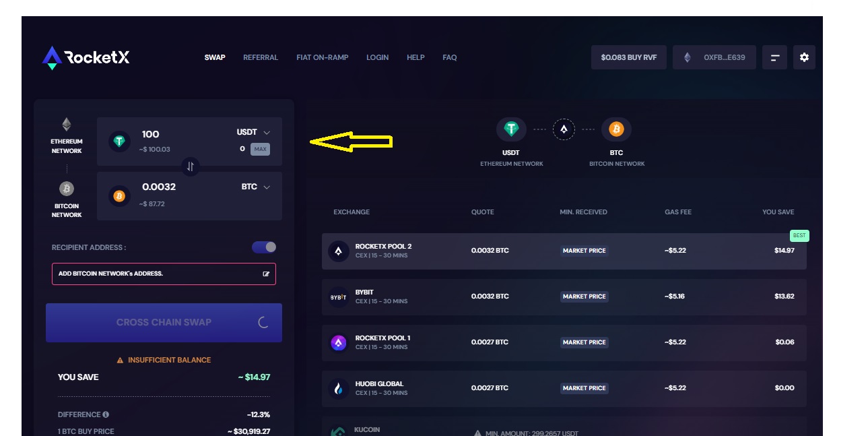Viewport: 868px width, 436px height.
Task: Open the USDT token dropdown
Action: (x=253, y=133)
